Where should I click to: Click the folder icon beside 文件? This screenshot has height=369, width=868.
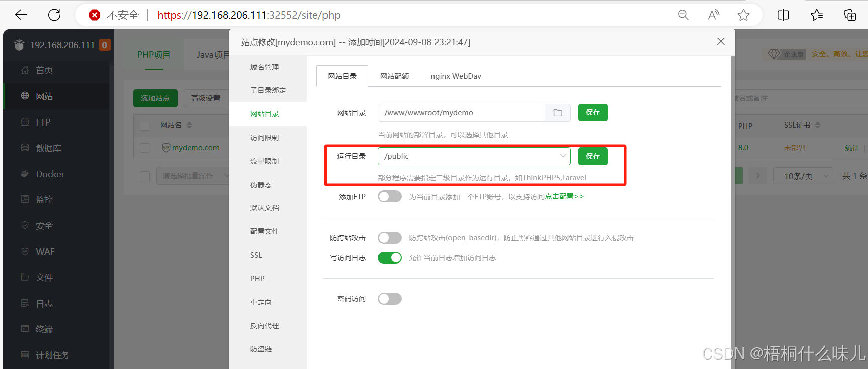click(x=25, y=277)
